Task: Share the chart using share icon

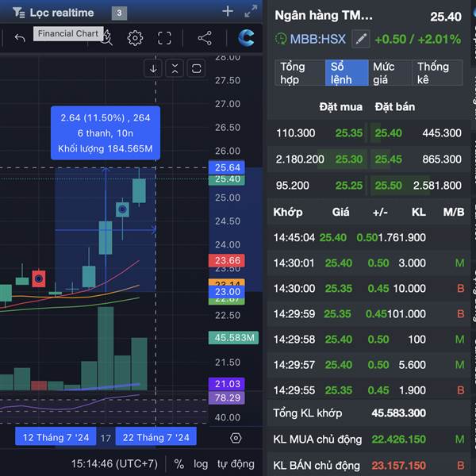Action: (205, 38)
